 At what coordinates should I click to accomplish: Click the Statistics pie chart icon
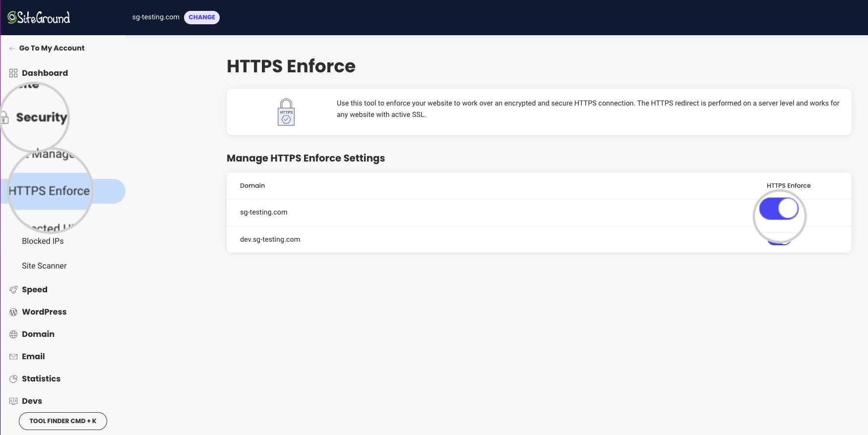point(13,379)
